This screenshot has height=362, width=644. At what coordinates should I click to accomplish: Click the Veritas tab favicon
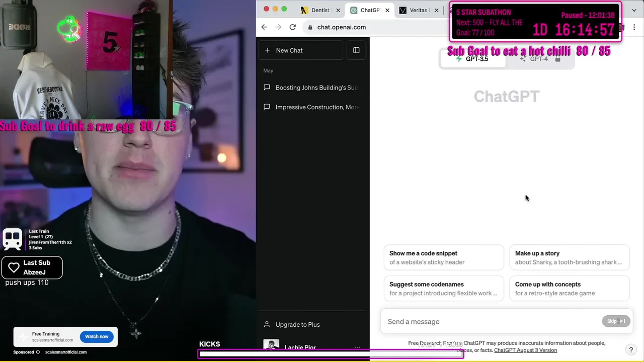click(x=403, y=10)
